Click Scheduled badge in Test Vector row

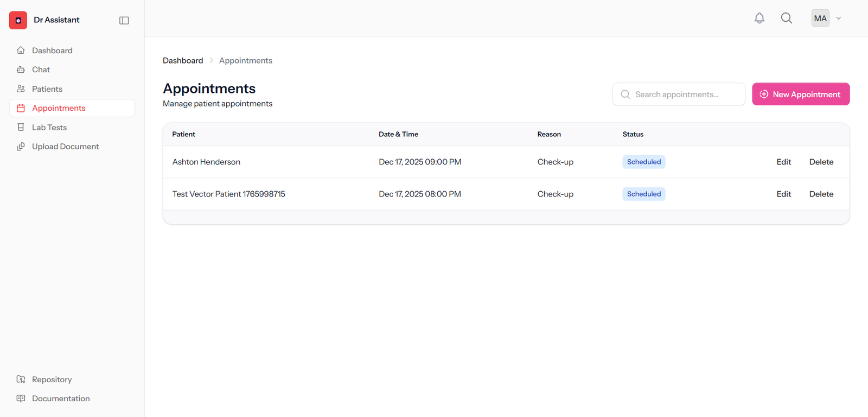(644, 194)
